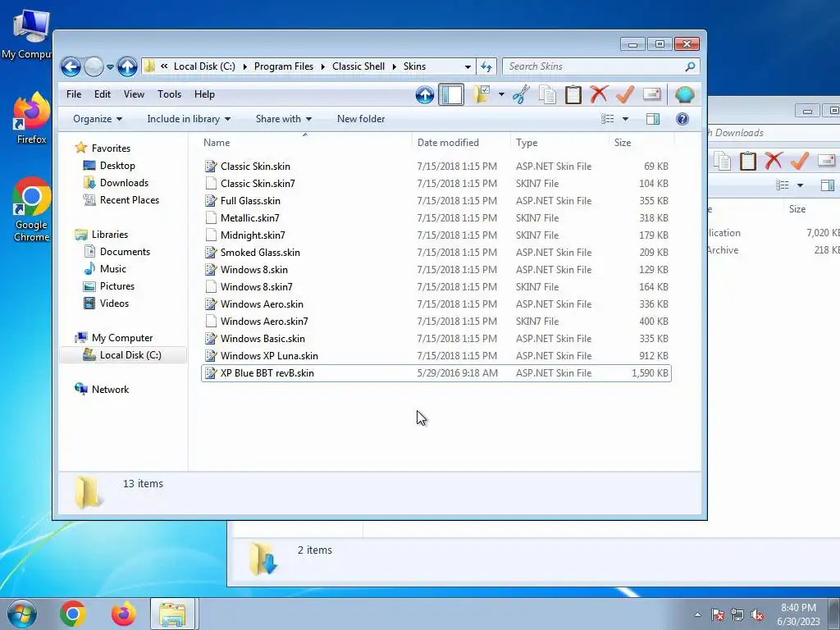This screenshot has width=840, height=630.
Task: Open the Share with dropdown
Action: 283,119
